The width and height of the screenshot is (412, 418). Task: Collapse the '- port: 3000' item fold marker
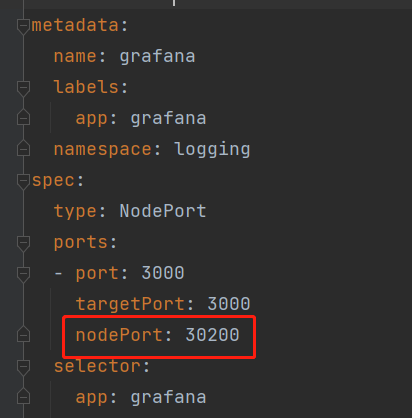click(x=23, y=274)
